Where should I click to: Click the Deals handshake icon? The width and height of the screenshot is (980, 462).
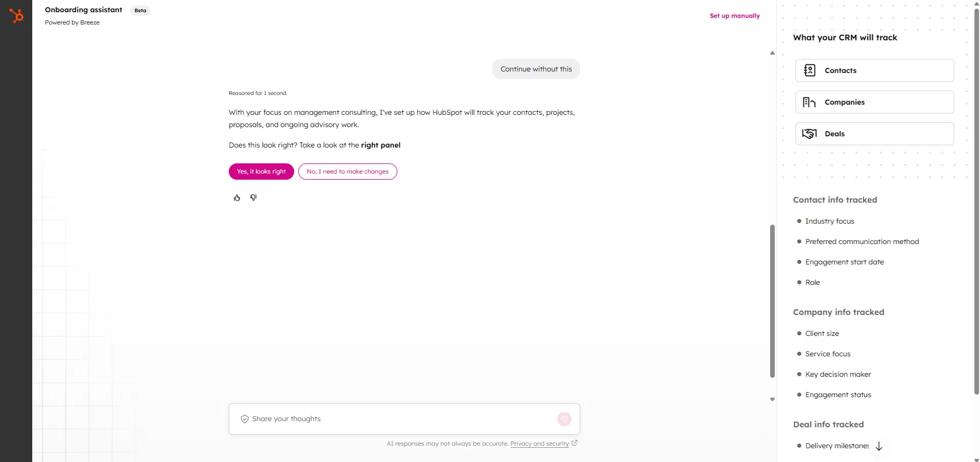pyautogui.click(x=809, y=133)
